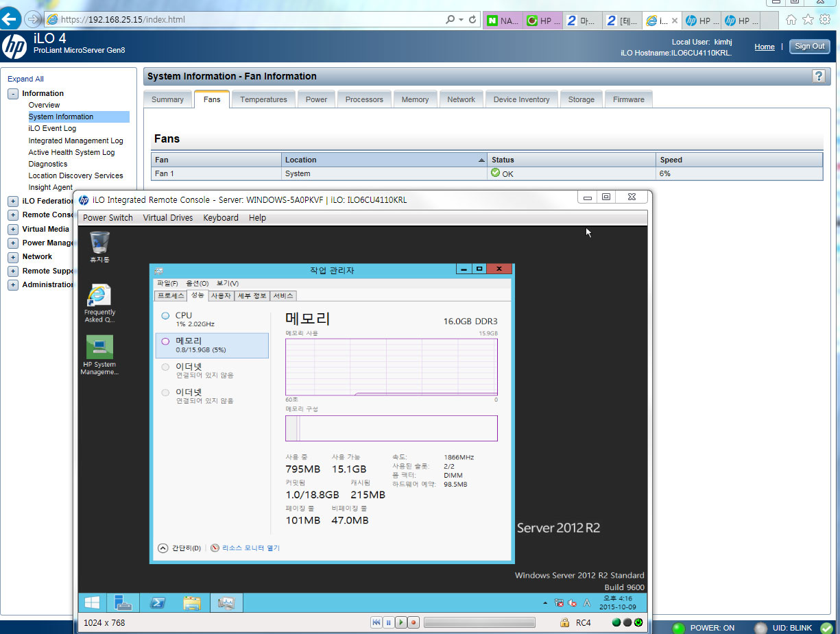
Task: Click the Home link in header
Action: point(765,47)
